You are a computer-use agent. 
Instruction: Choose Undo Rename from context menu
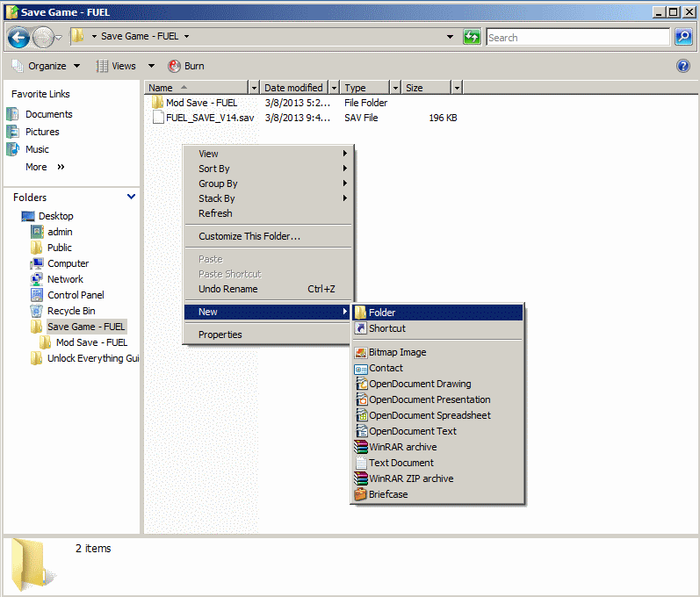pyautogui.click(x=268, y=289)
